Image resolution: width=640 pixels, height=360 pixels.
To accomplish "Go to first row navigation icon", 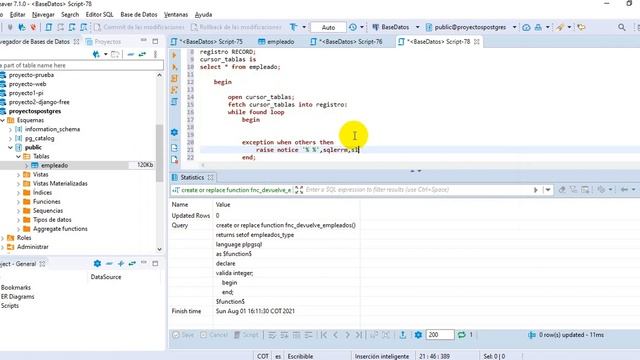I will click(x=324, y=335).
